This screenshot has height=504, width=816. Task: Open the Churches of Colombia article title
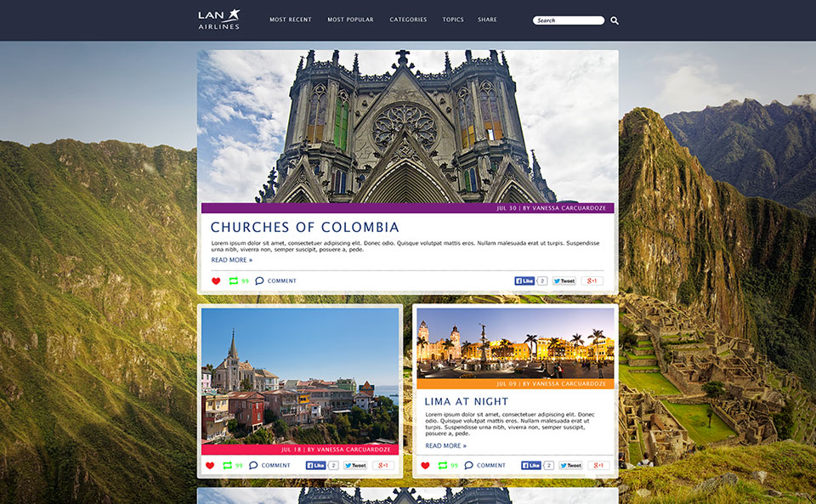(305, 227)
